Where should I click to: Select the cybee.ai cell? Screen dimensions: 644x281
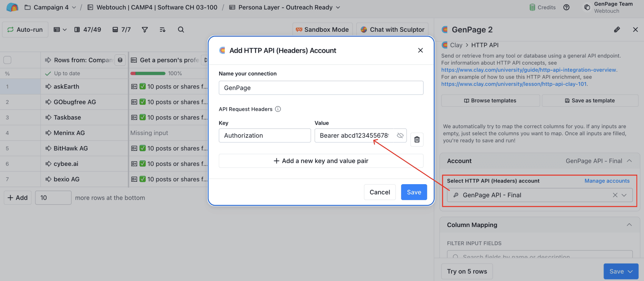coord(84,164)
